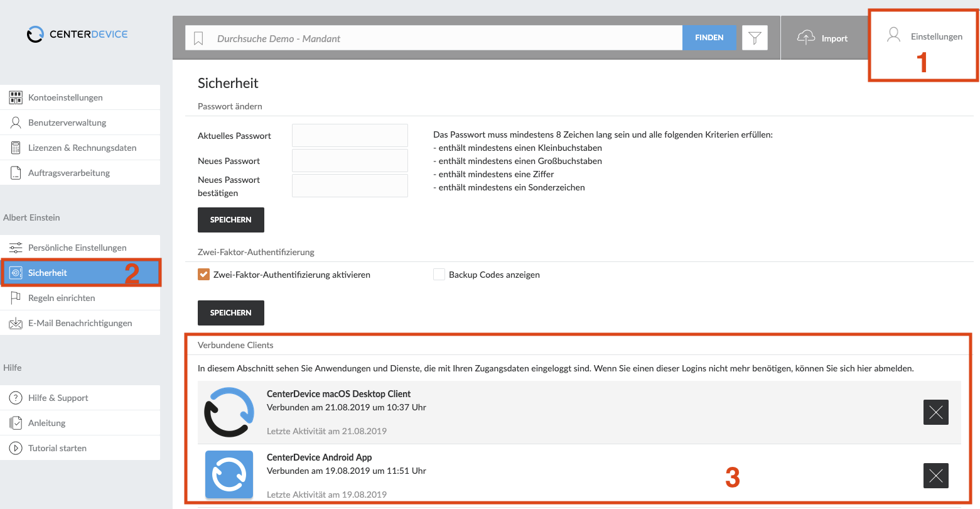
Task: Remove the Android App connection with X
Action: pos(935,476)
